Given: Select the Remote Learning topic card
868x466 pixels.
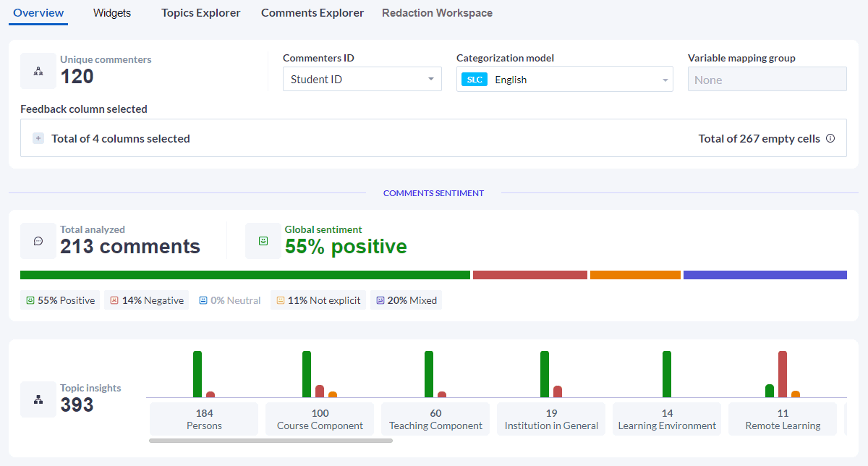Looking at the screenshot, I should [783, 419].
